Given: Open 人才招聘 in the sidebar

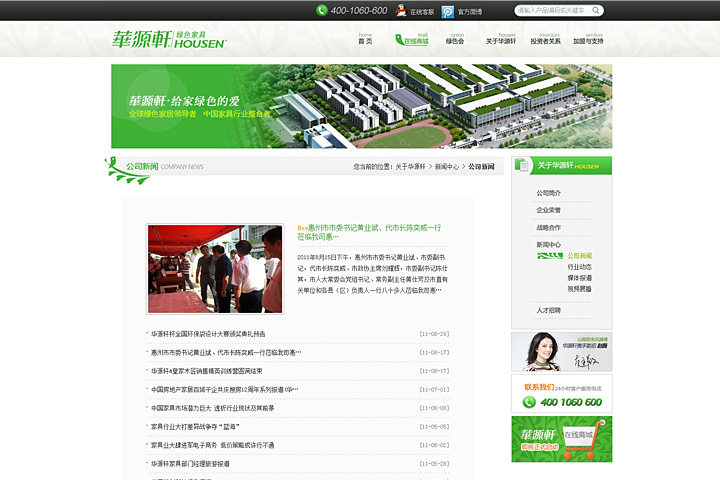Looking at the screenshot, I should (548, 311).
